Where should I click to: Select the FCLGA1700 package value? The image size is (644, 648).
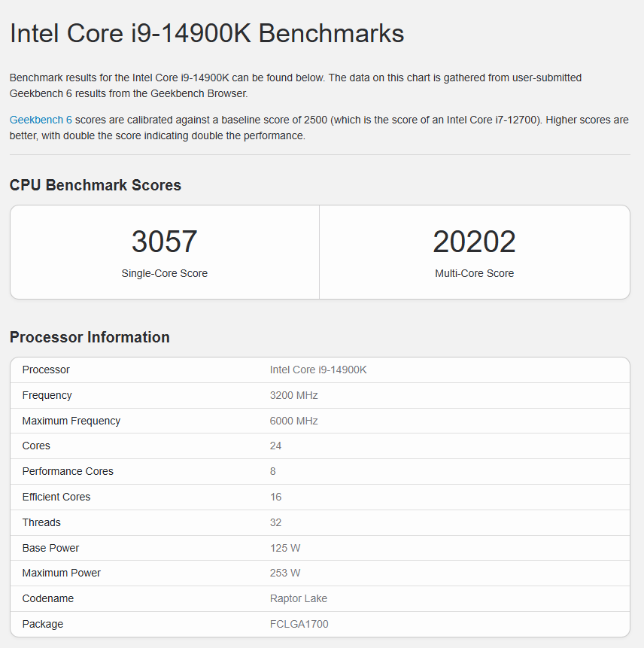pyautogui.click(x=299, y=624)
